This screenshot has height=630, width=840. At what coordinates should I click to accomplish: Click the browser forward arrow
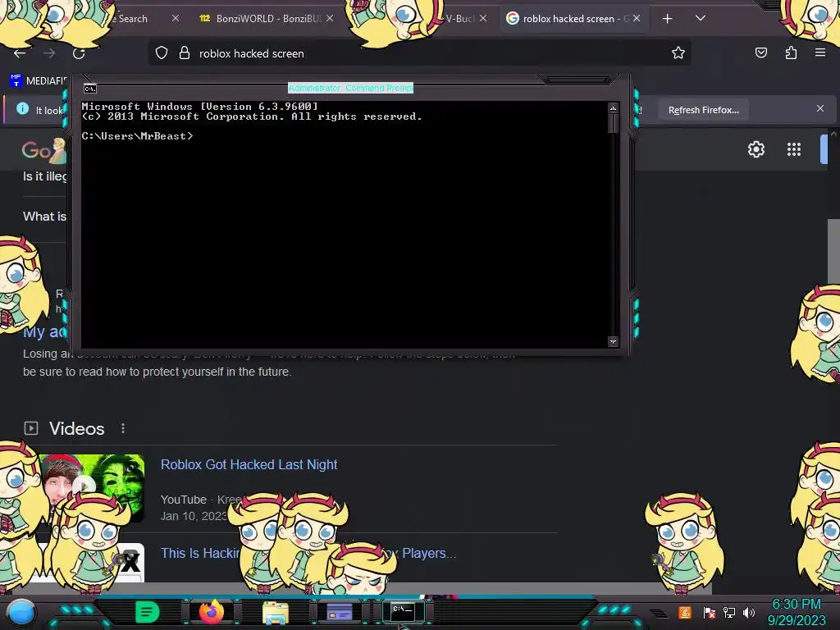click(x=49, y=53)
